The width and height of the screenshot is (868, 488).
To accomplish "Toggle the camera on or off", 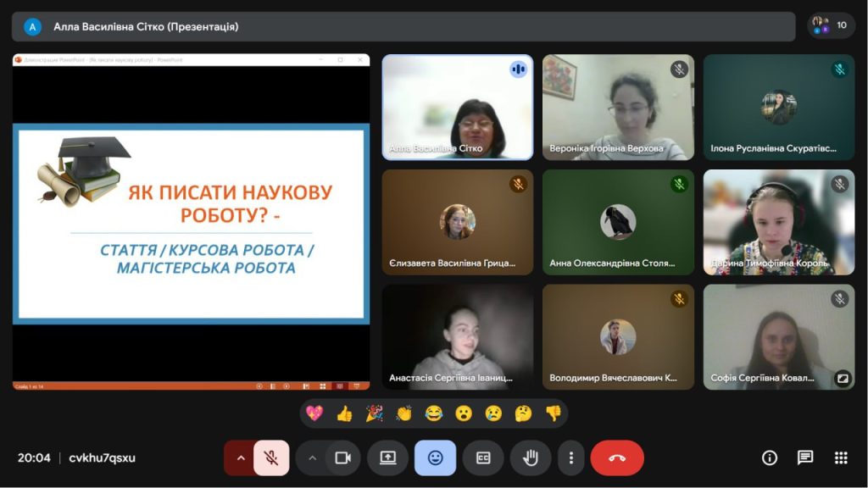I will (x=342, y=457).
